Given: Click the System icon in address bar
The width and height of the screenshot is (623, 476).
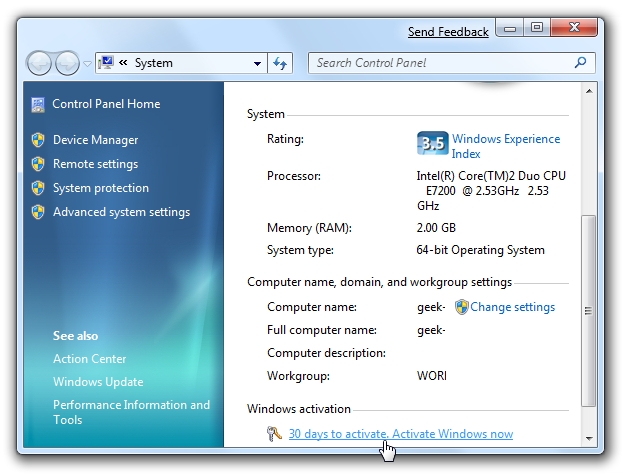Looking at the screenshot, I should point(106,63).
